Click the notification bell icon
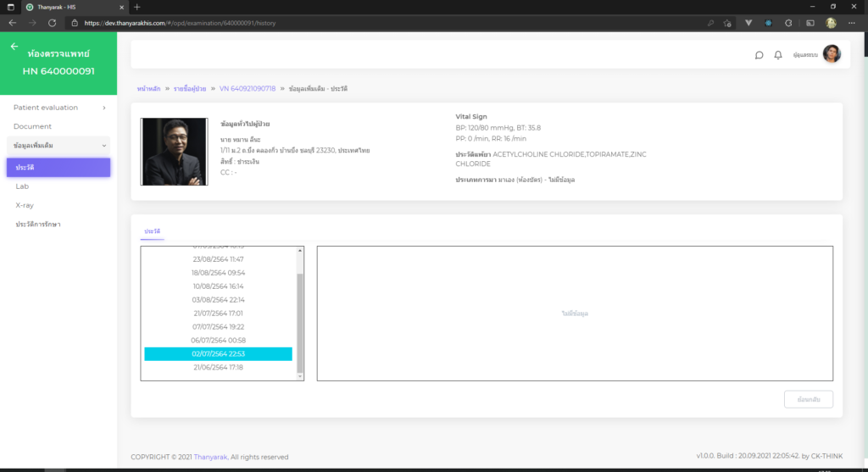 pos(778,55)
